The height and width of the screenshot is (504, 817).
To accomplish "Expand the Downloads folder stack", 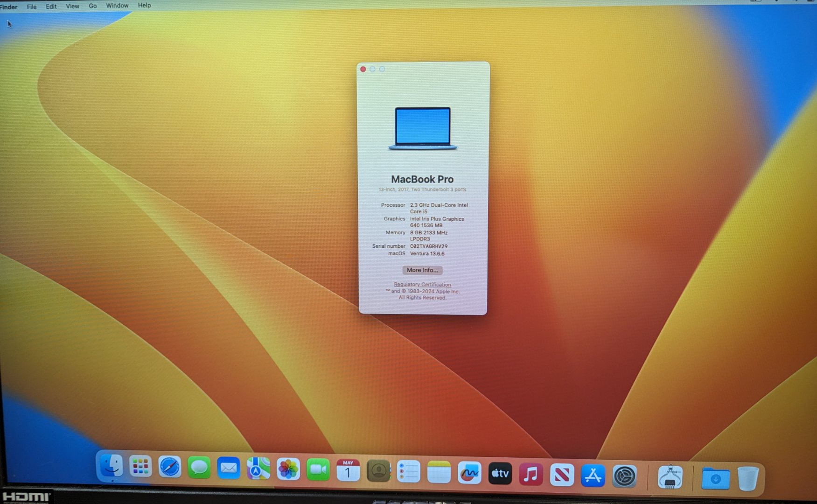I will [715, 478].
